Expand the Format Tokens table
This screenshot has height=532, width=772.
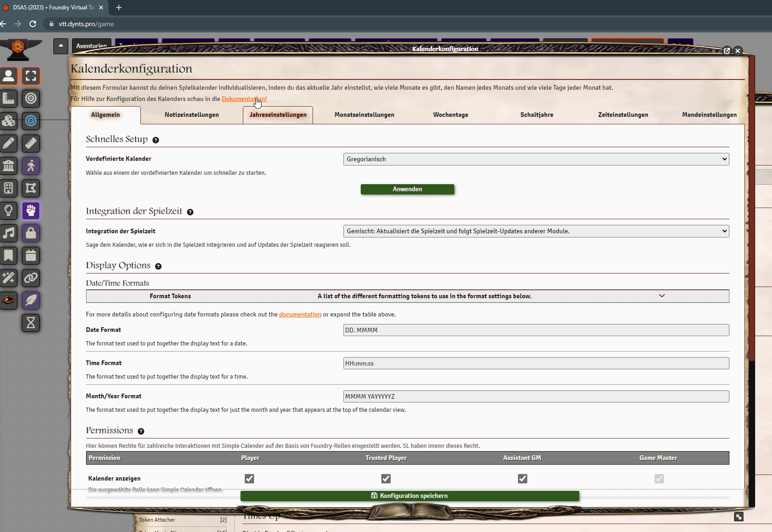click(x=408, y=296)
